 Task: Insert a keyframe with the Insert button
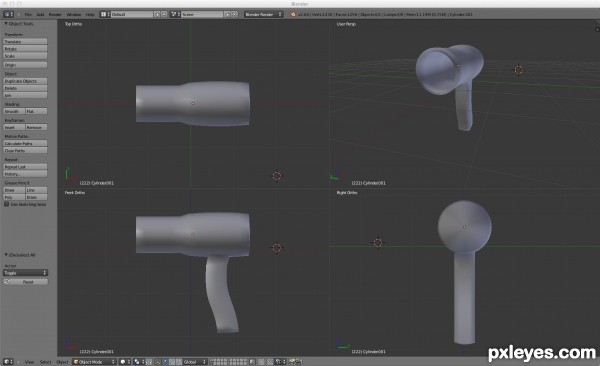(x=14, y=127)
